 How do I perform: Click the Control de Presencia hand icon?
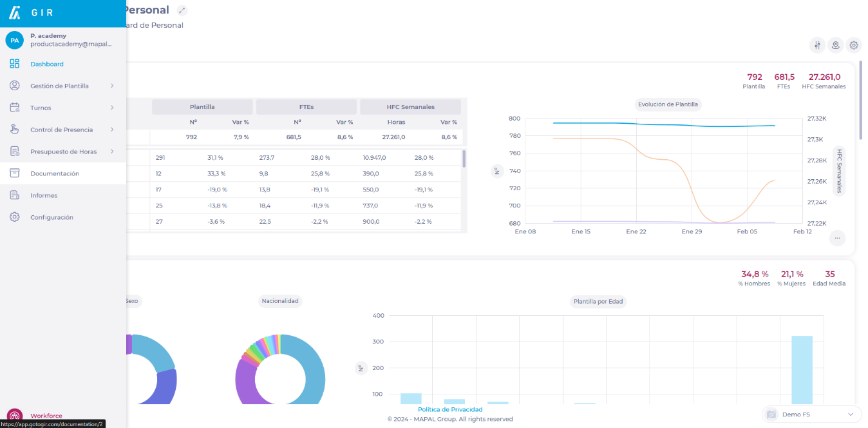(x=14, y=130)
